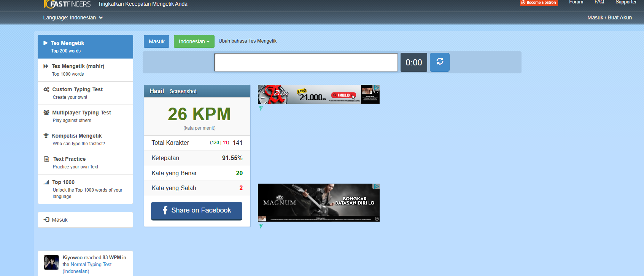644x276 pixels.
Task: Click the signal bars icon for Top 1000
Action: click(46, 182)
